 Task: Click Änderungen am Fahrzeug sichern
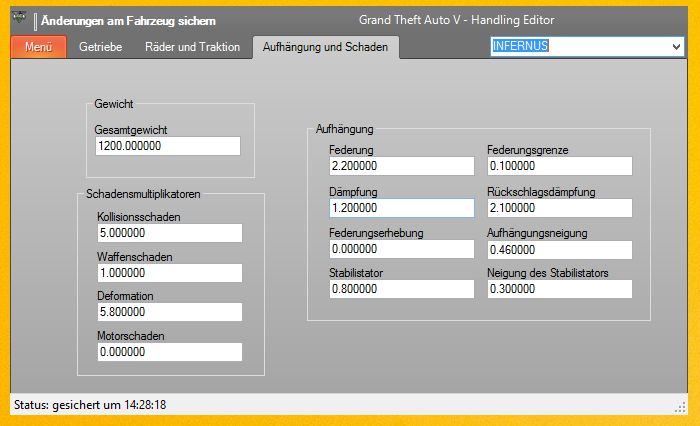[x=127, y=20]
